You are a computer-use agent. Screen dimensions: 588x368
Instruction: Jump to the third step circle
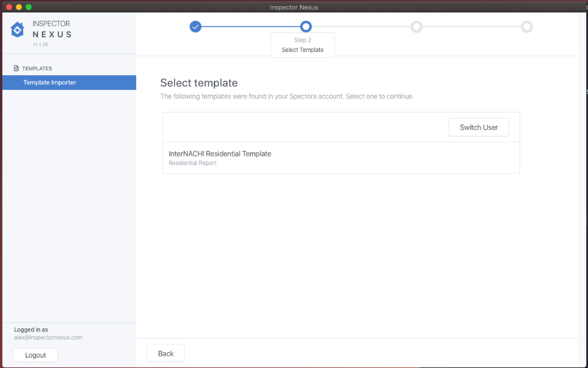[x=416, y=26]
